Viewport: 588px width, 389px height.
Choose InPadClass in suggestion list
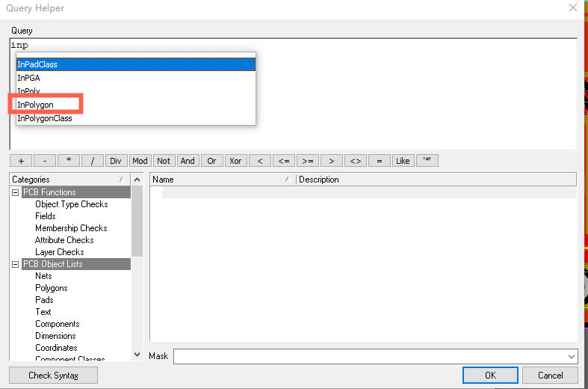tap(37, 64)
